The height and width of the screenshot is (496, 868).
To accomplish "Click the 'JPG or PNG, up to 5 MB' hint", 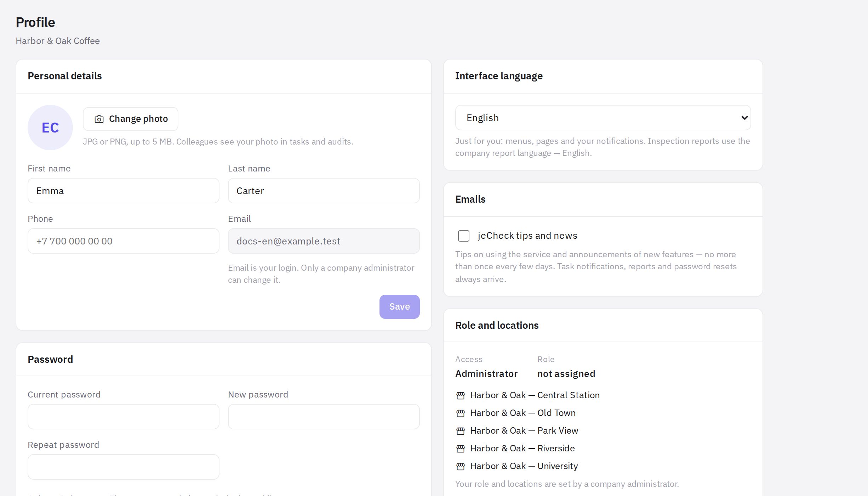I will click(x=218, y=142).
